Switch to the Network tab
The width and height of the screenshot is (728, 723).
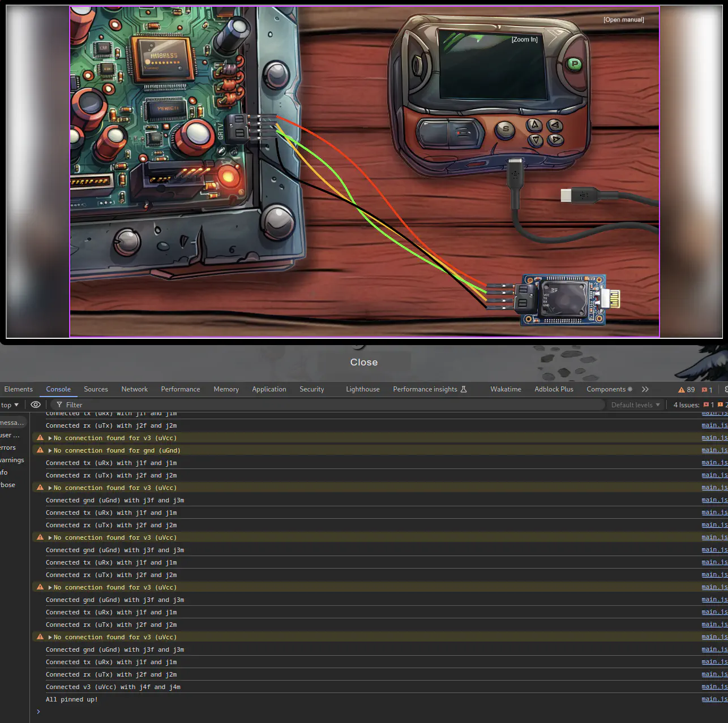tap(134, 389)
